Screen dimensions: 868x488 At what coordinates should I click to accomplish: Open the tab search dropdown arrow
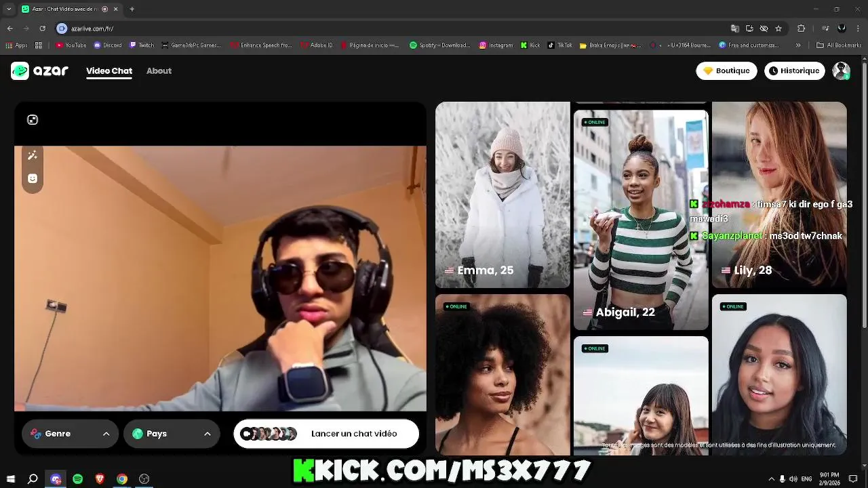tap(8, 9)
